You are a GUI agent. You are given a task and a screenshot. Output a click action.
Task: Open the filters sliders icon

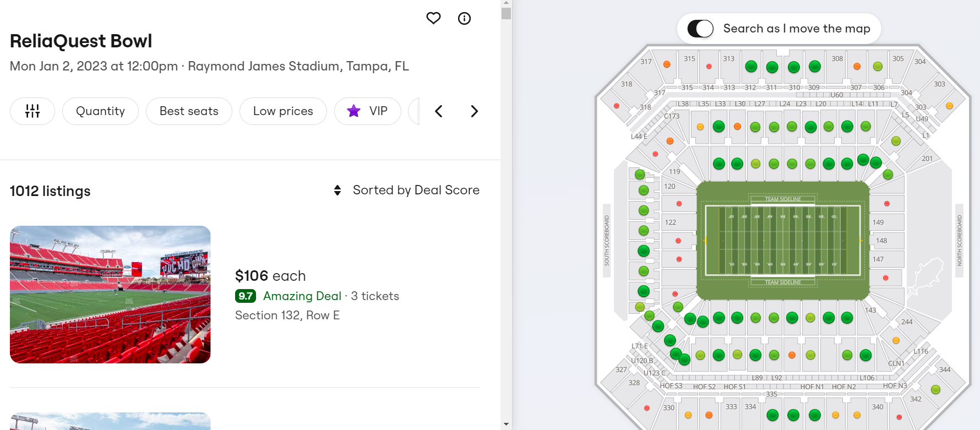[32, 111]
